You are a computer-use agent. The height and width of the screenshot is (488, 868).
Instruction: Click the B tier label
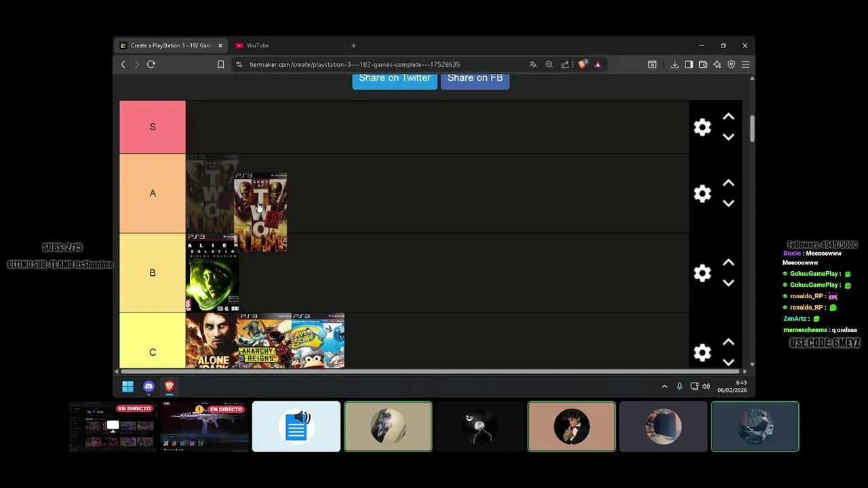153,272
